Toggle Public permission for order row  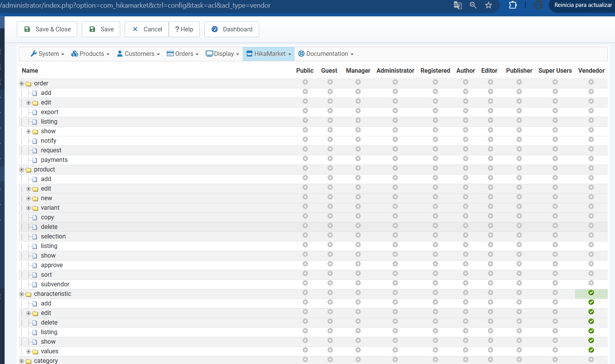(x=305, y=82)
